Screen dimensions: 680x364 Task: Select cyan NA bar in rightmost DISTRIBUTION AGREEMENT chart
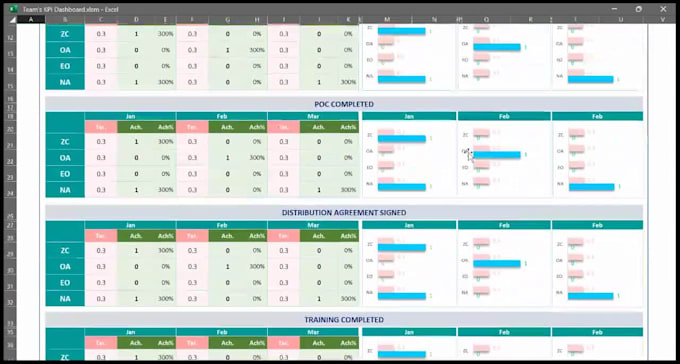tap(591, 296)
